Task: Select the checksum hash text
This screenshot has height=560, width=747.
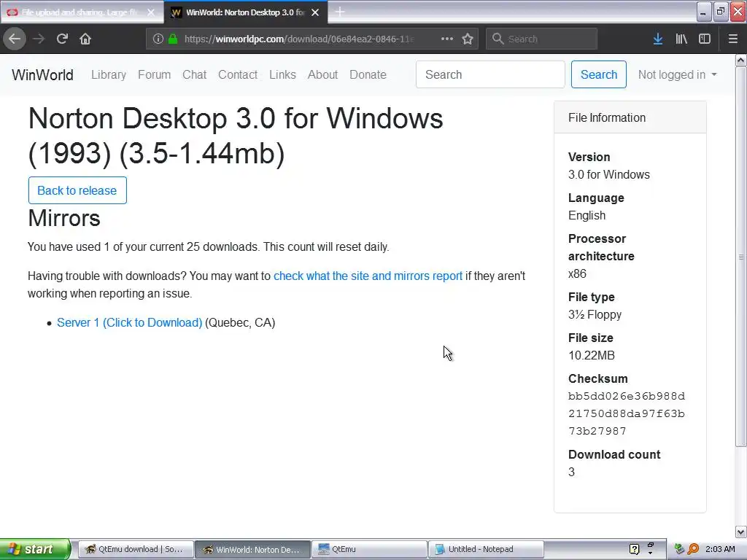Action: [627, 414]
